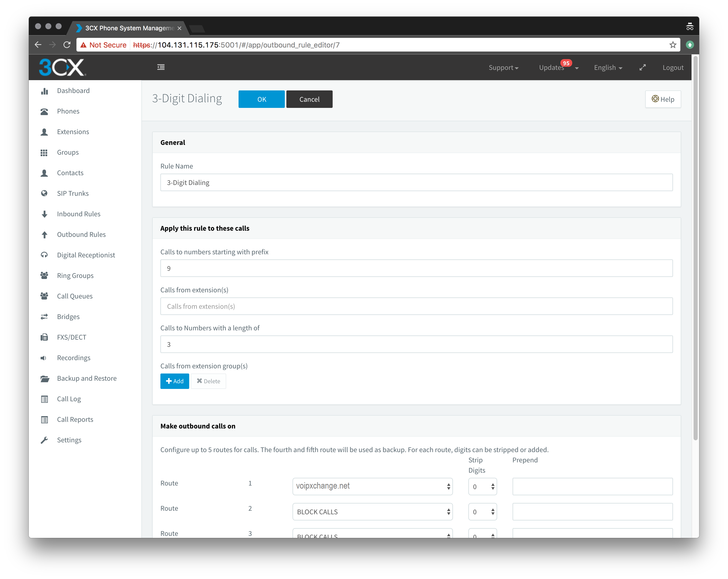Click the page vertical scrollbar
Screen dimensions: 728x579
click(695, 248)
